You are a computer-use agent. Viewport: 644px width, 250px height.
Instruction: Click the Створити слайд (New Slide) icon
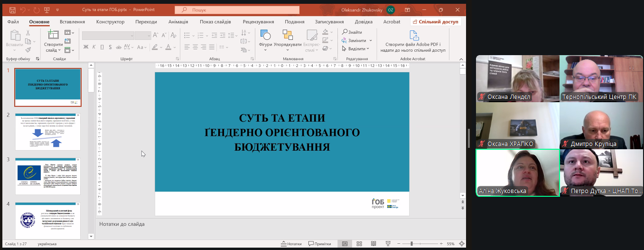pos(53,36)
